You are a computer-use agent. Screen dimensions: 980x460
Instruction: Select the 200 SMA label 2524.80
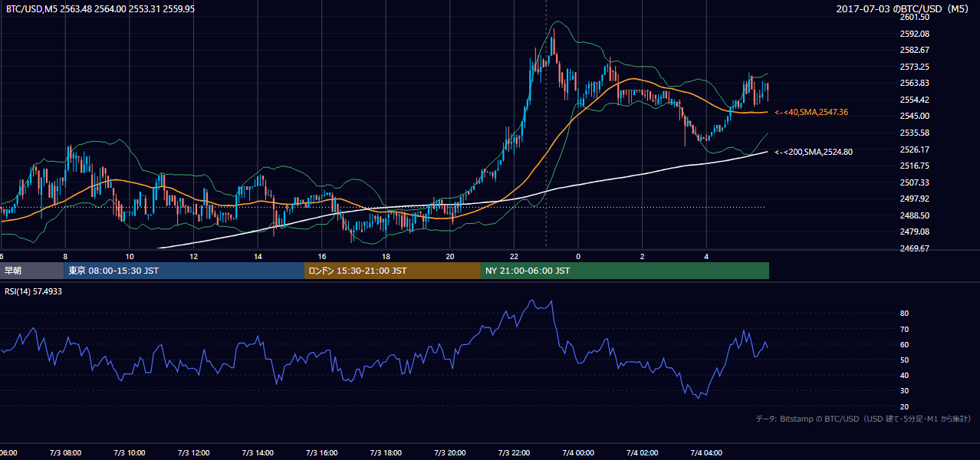coord(814,152)
